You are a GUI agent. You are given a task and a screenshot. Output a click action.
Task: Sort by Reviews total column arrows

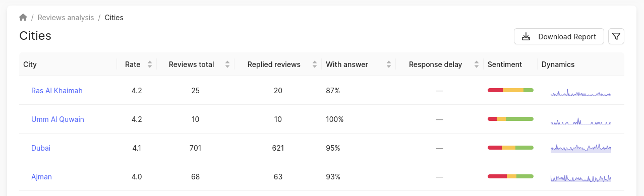coord(227,64)
